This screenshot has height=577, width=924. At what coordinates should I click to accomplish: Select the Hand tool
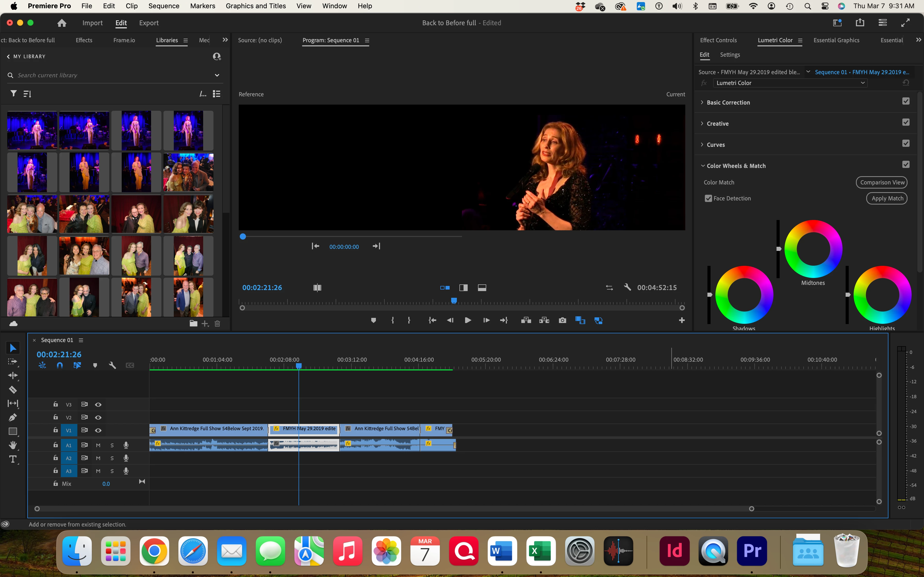[13, 445]
